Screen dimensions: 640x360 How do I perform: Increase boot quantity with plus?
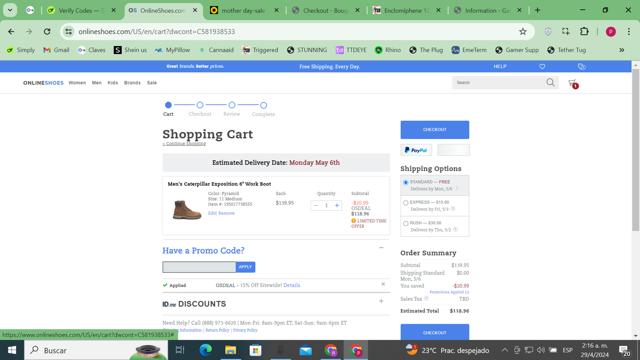pos(337,206)
